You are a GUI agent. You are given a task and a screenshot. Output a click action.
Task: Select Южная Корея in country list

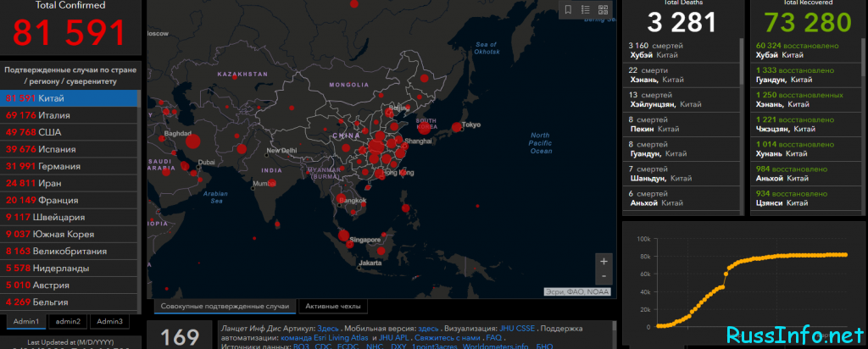(x=69, y=234)
